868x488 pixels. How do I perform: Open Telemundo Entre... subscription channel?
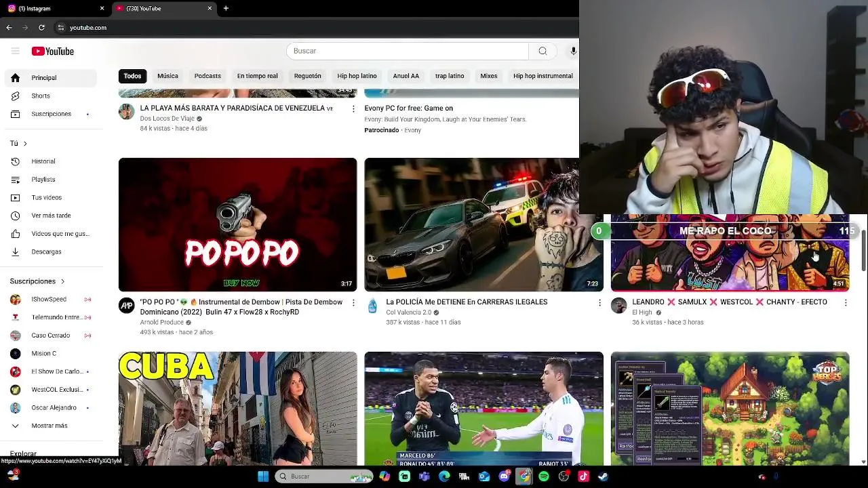(51, 317)
